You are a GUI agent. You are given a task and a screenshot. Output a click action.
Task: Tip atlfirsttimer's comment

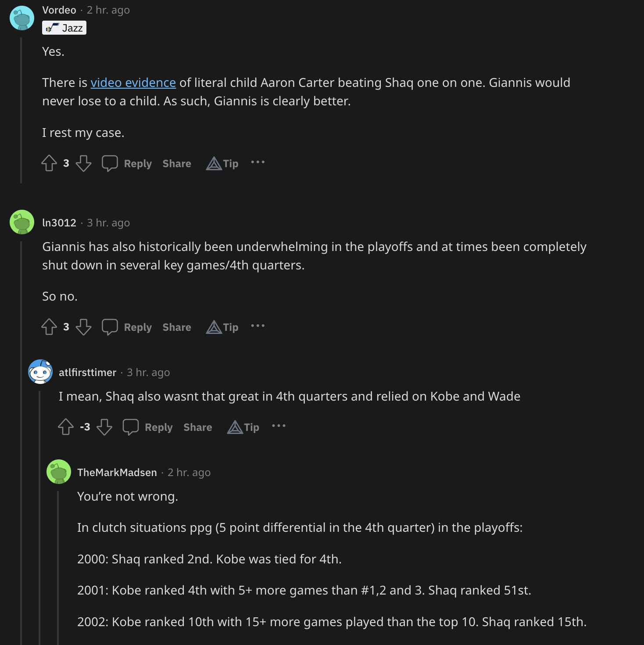243,427
